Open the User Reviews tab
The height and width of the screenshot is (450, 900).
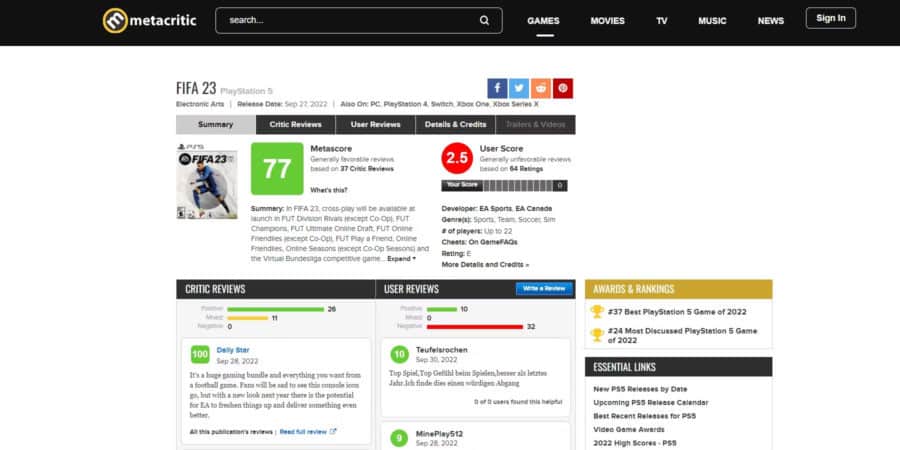click(x=375, y=125)
